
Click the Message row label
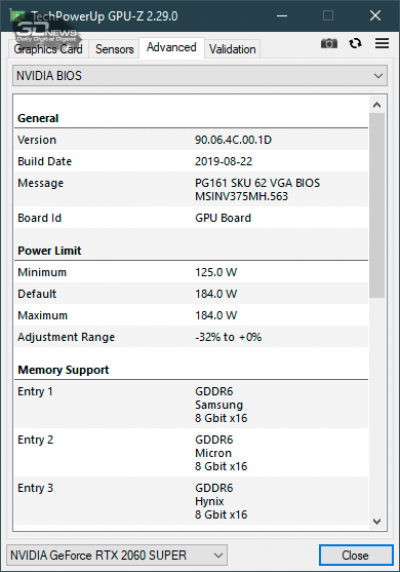tap(40, 183)
